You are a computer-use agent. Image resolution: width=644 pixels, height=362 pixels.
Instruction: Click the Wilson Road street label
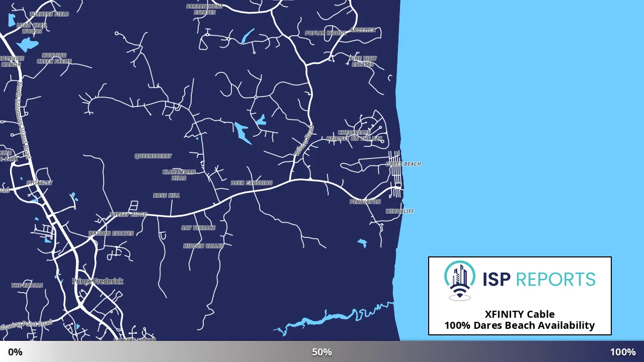click(x=304, y=140)
